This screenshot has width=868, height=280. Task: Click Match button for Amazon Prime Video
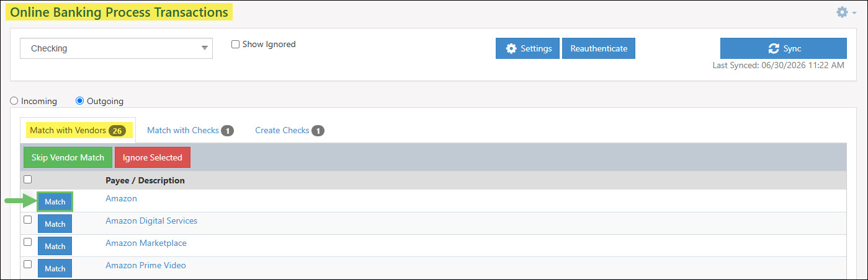(x=55, y=268)
